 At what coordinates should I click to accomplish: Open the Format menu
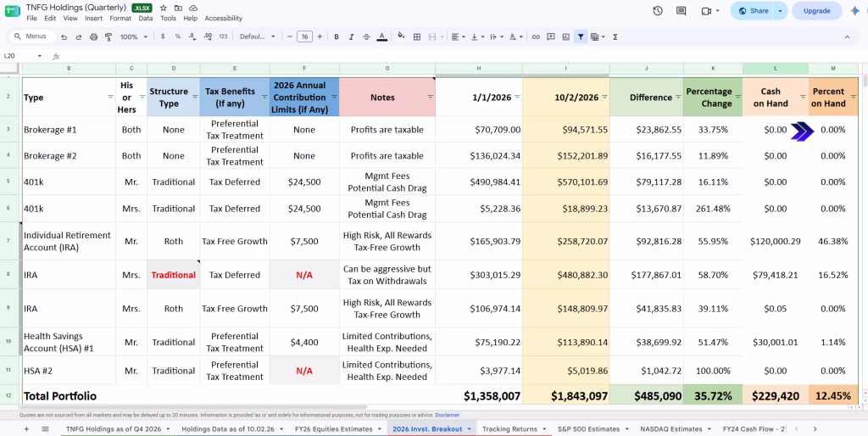120,19
